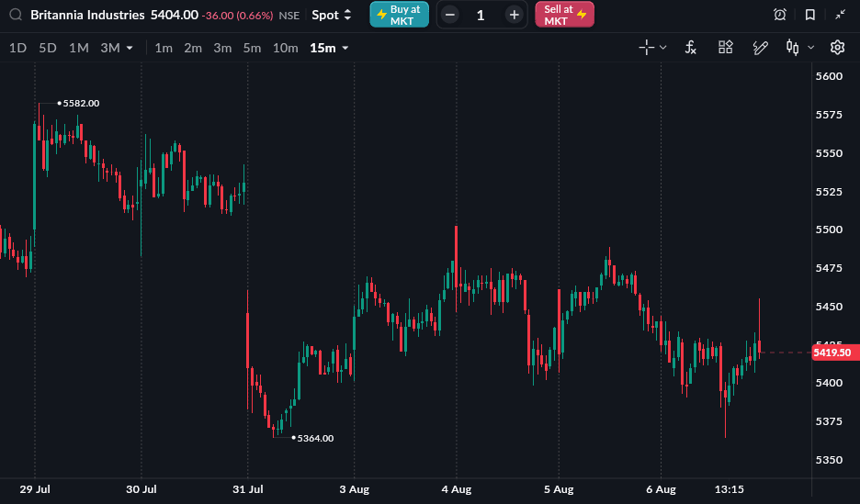The width and height of the screenshot is (860, 504).
Task: Click the Britannia Industries stock name
Action: pos(88,15)
